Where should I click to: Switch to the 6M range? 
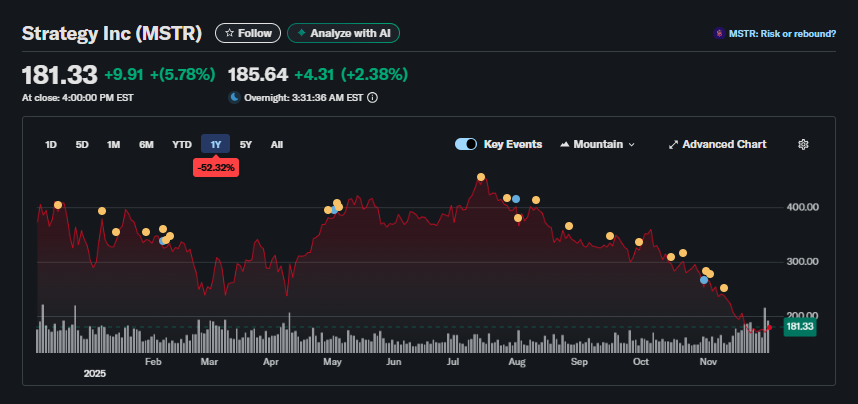coord(146,144)
